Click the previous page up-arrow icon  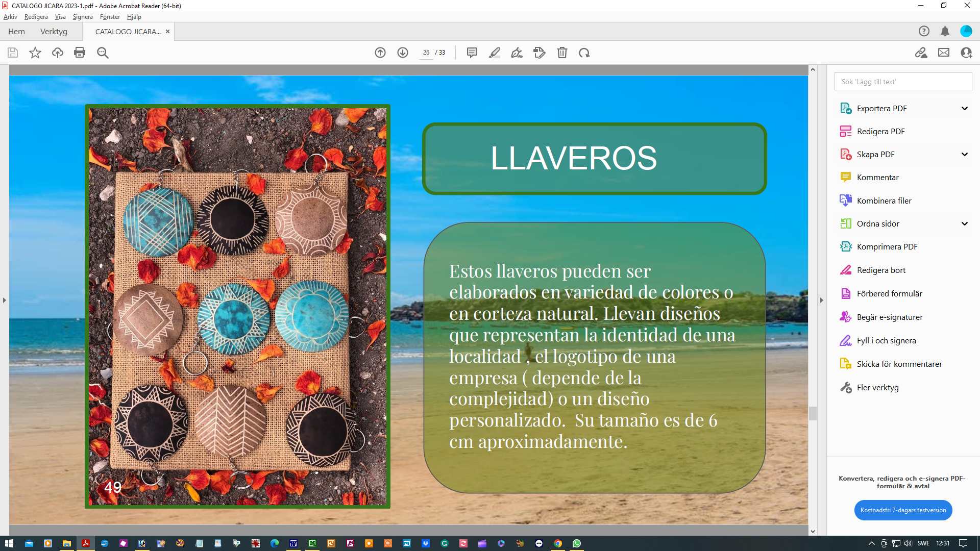click(x=380, y=53)
